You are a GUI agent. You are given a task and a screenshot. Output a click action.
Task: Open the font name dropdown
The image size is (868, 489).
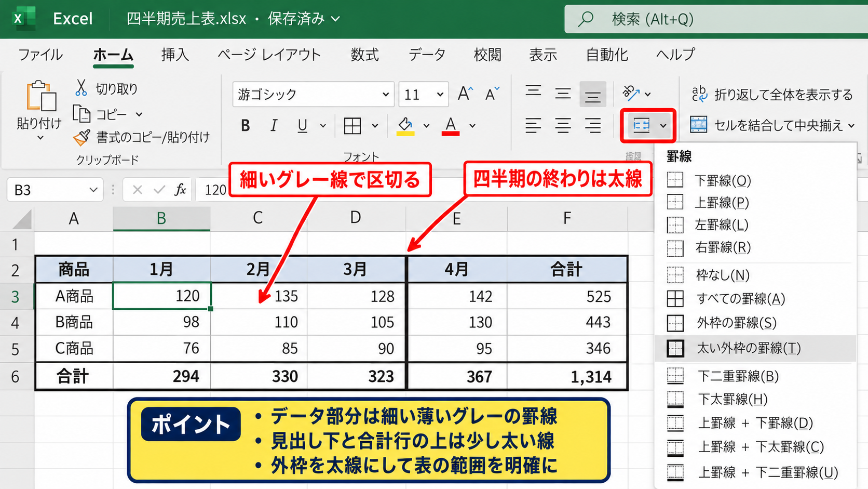386,94
